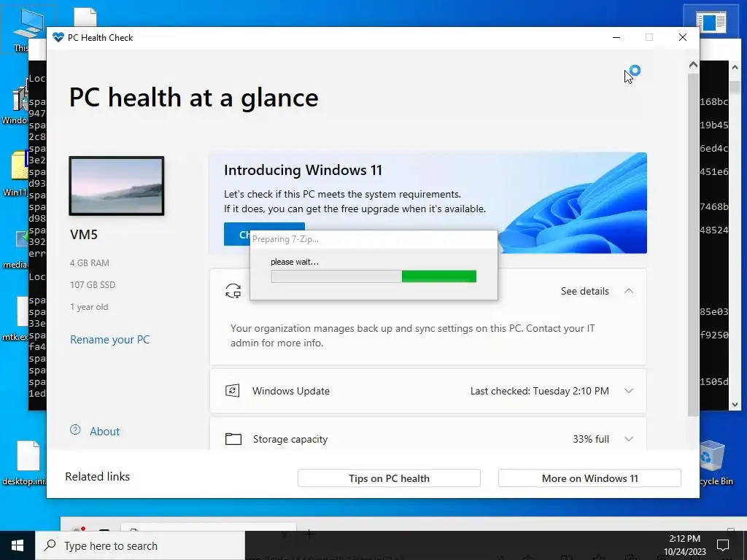747x560 pixels.
Task: Click the About question mark icon
Action: [75, 430]
